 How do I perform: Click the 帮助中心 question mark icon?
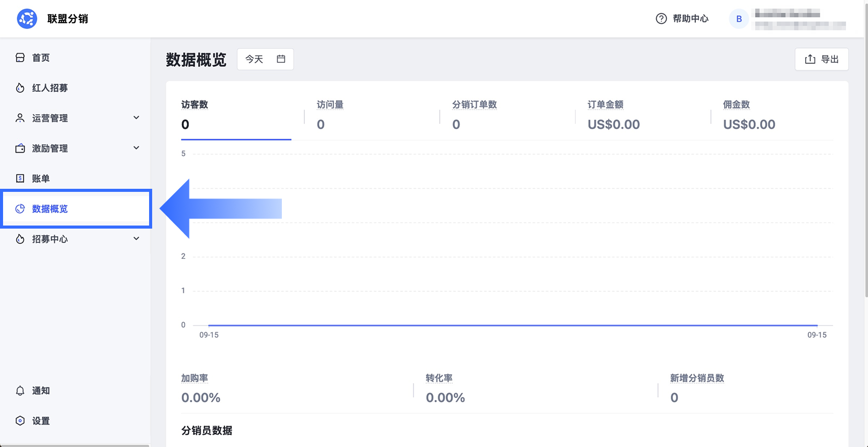click(661, 19)
